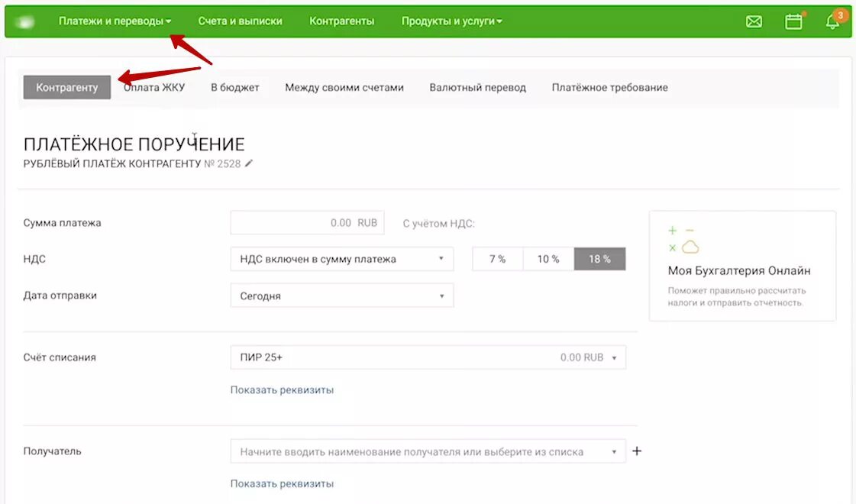Open the Получатель recipient combo box
The width and height of the screenshot is (856, 504).
pos(428,451)
